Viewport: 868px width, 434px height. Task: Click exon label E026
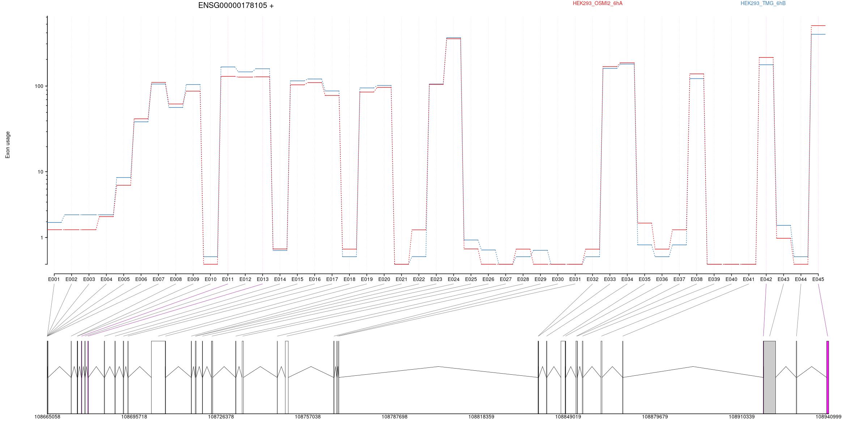[x=488, y=279]
